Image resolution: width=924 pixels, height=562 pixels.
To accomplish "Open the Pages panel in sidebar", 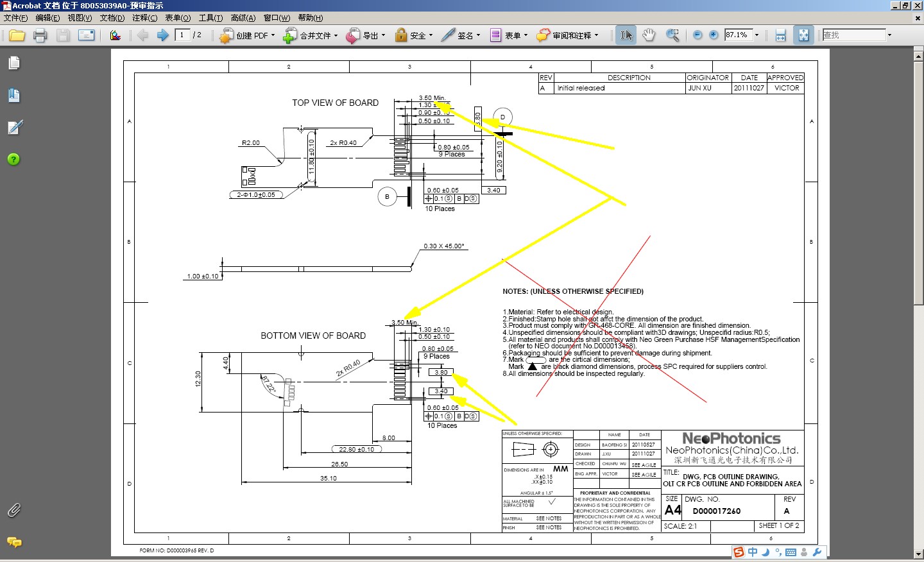I will [14, 64].
